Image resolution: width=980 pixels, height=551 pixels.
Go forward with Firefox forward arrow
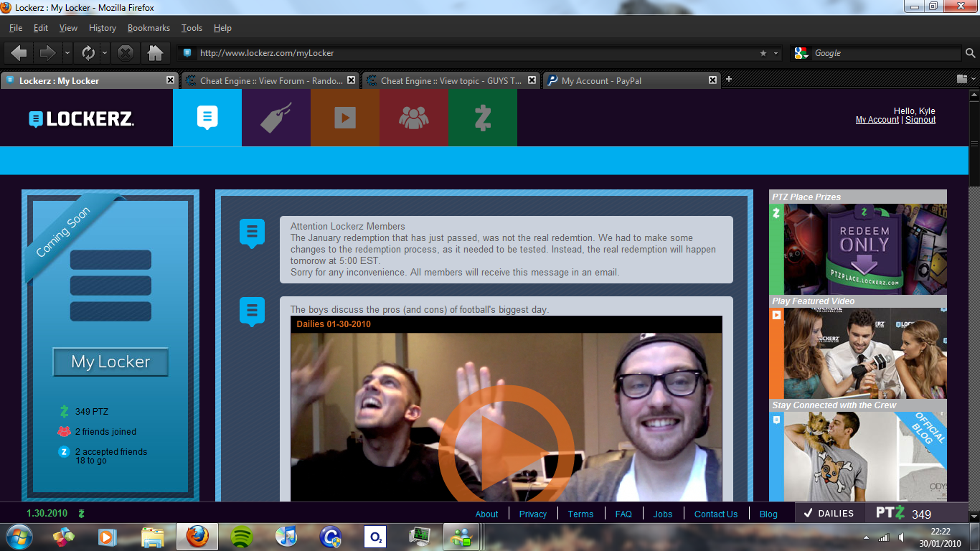click(47, 52)
